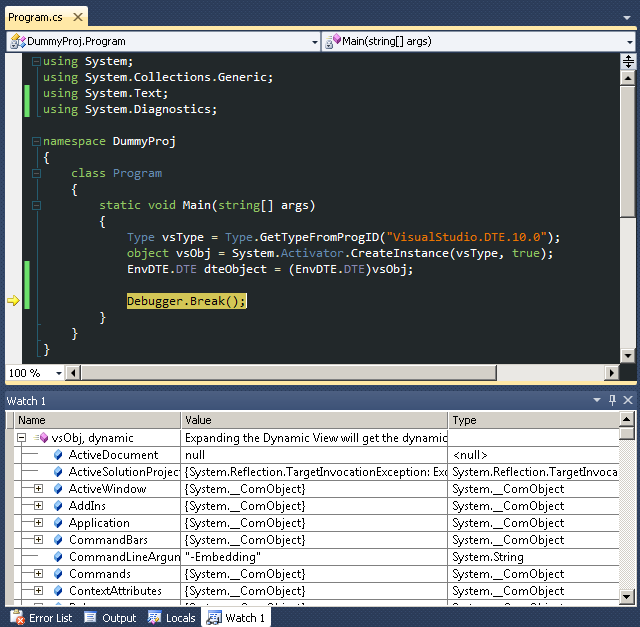Collapse the class Program block
This screenshot has height=627, width=640.
36,173
